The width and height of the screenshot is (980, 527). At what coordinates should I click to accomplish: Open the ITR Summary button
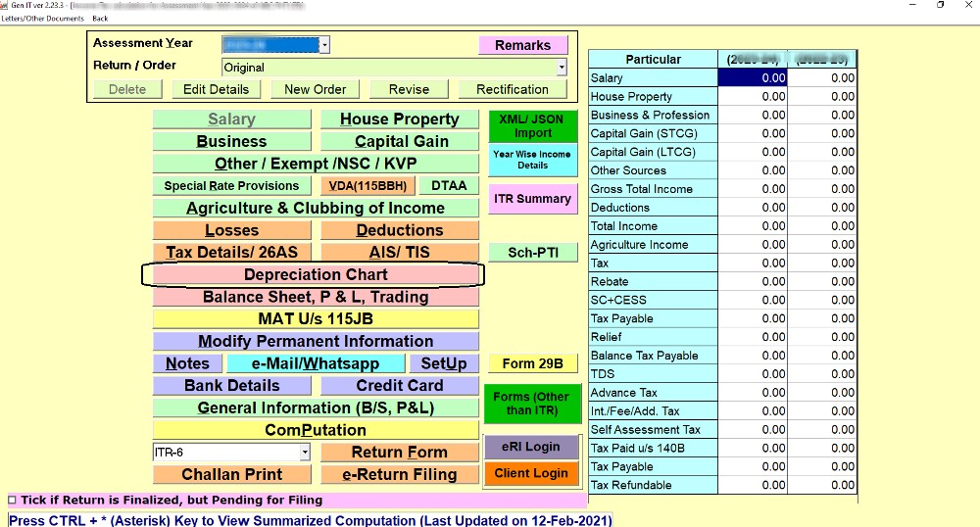click(x=532, y=199)
